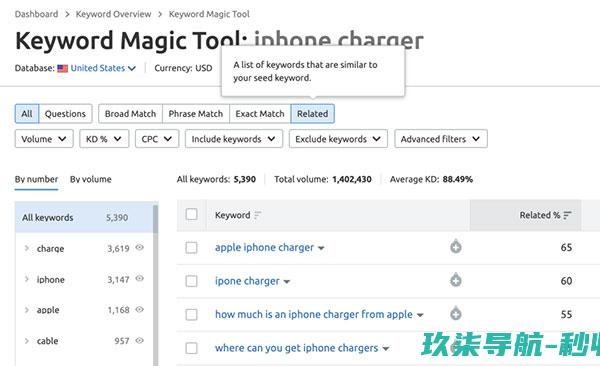Viewport: 600px width, 366px height.
Task: Expand the 'cable' keyword group
Action: tap(26, 341)
